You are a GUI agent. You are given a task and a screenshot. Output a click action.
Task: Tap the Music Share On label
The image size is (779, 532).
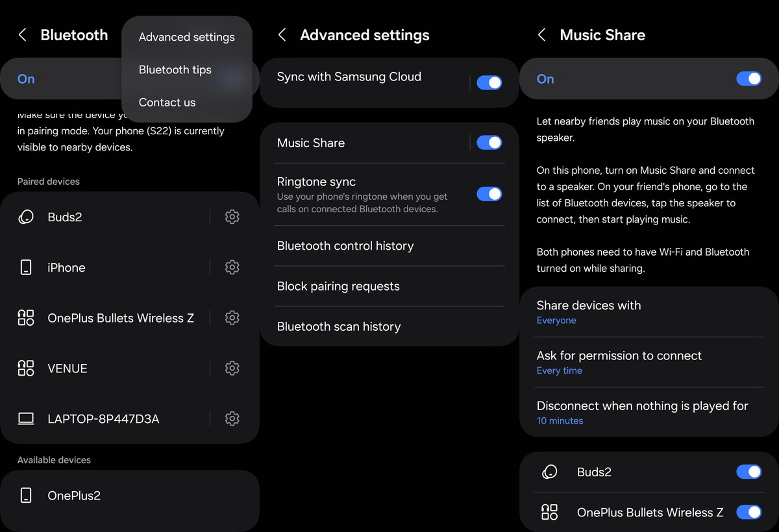pyautogui.click(x=545, y=79)
